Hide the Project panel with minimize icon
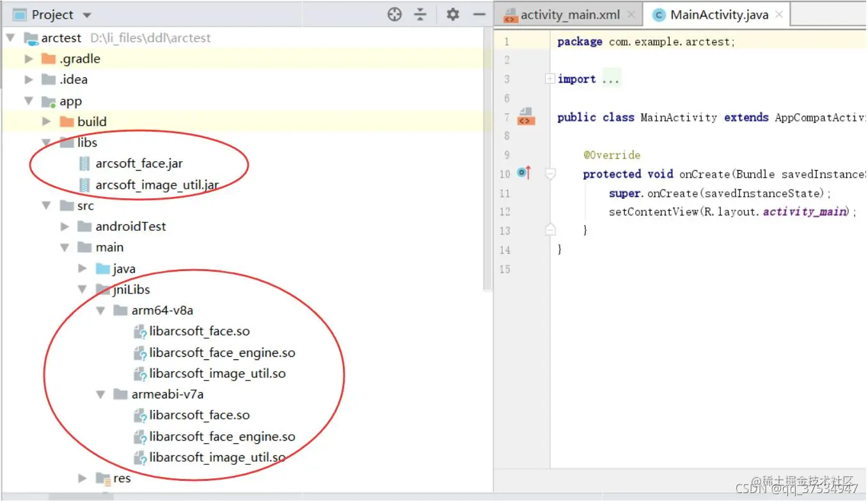 point(479,14)
